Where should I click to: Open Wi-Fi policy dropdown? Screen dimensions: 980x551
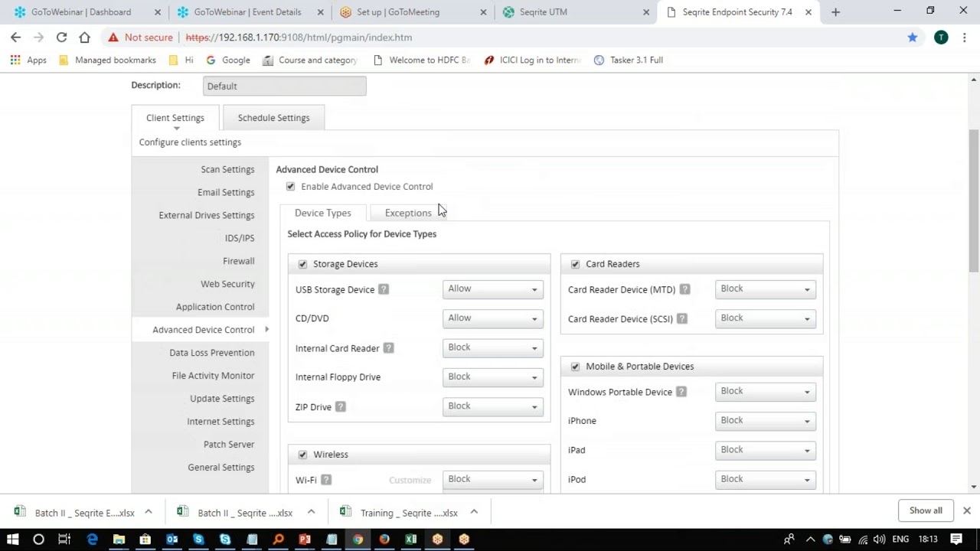pyautogui.click(x=493, y=479)
